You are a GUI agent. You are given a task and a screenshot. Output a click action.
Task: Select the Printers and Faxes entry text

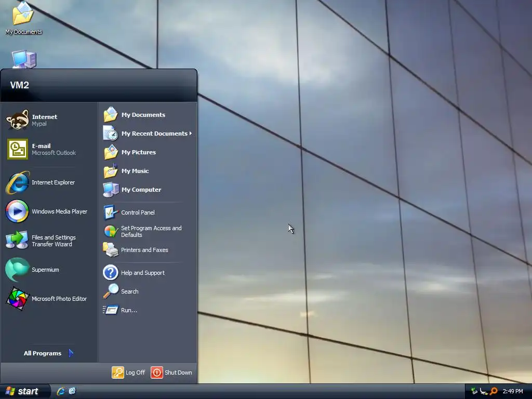144,250
